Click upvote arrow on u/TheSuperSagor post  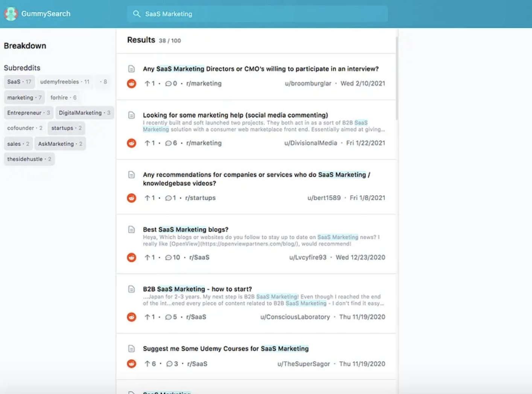point(147,364)
